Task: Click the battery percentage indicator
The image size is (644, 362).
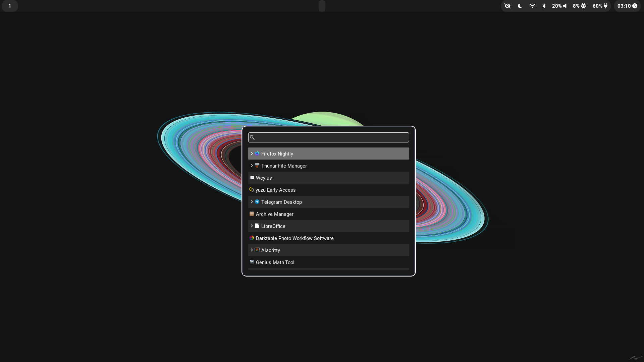Action: click(x=600, y=6)
